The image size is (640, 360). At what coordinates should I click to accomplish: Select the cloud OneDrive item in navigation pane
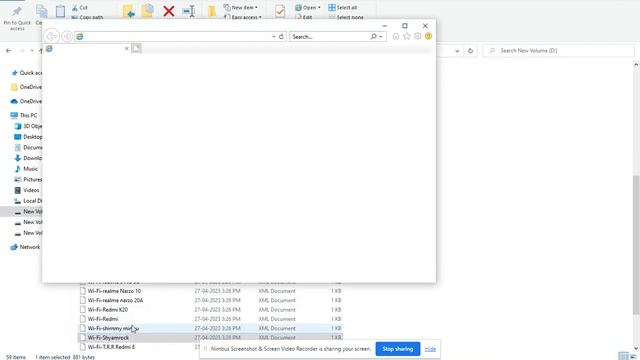[x=27, y=101]
